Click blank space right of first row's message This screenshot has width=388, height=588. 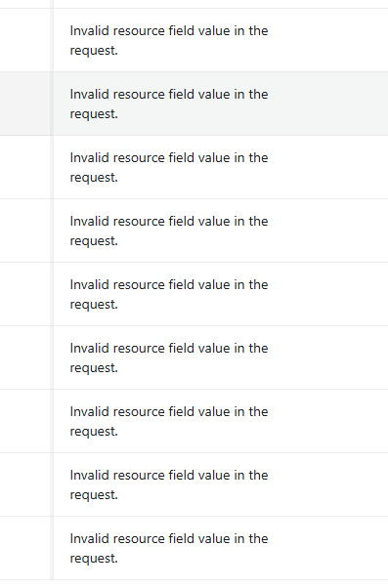pyautogui.click(x=328, y=40)
